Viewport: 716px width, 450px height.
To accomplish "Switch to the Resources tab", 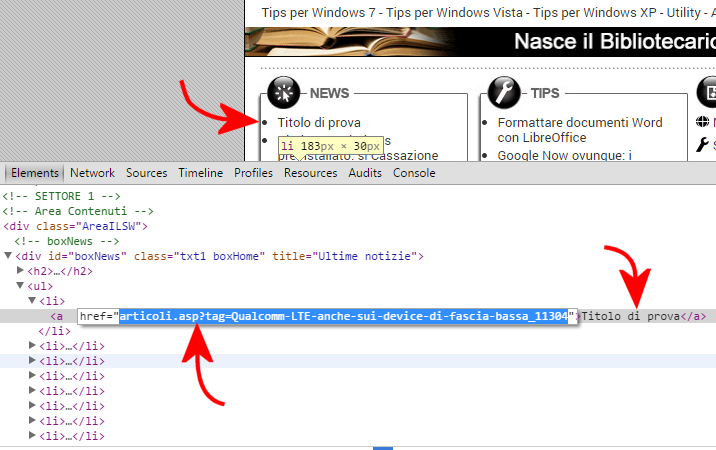I will (311, 173).
